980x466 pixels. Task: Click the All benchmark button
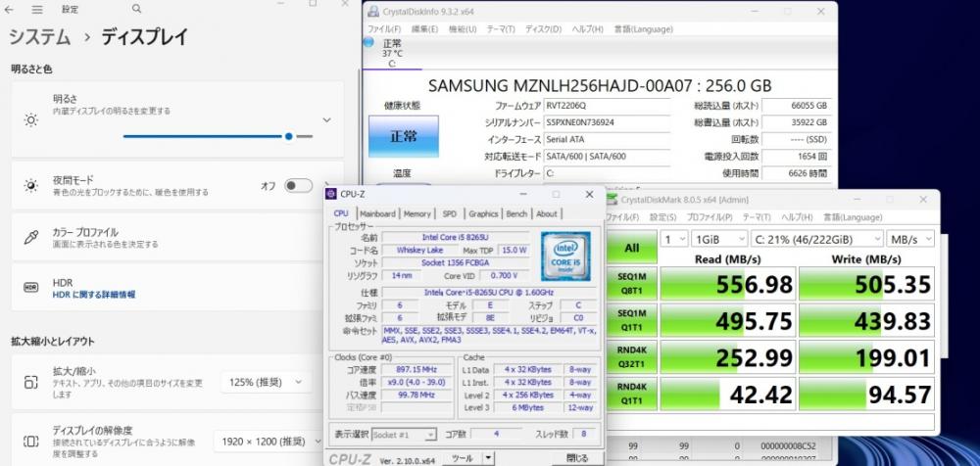[x=632, y=248]
